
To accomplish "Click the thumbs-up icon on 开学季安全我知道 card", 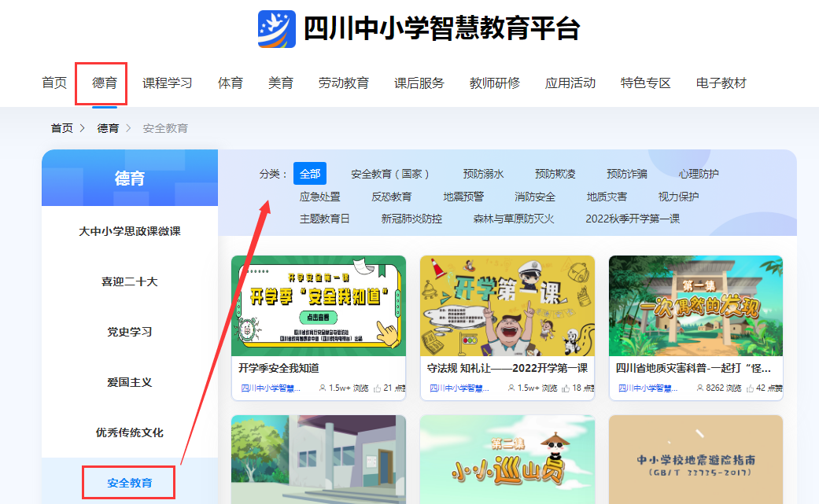I will (377, 388).
